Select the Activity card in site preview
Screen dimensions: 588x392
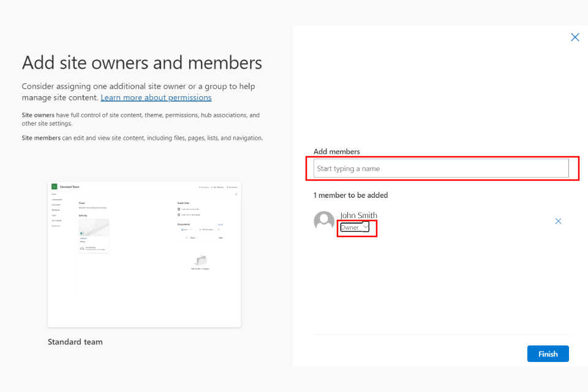coord(94,235)
